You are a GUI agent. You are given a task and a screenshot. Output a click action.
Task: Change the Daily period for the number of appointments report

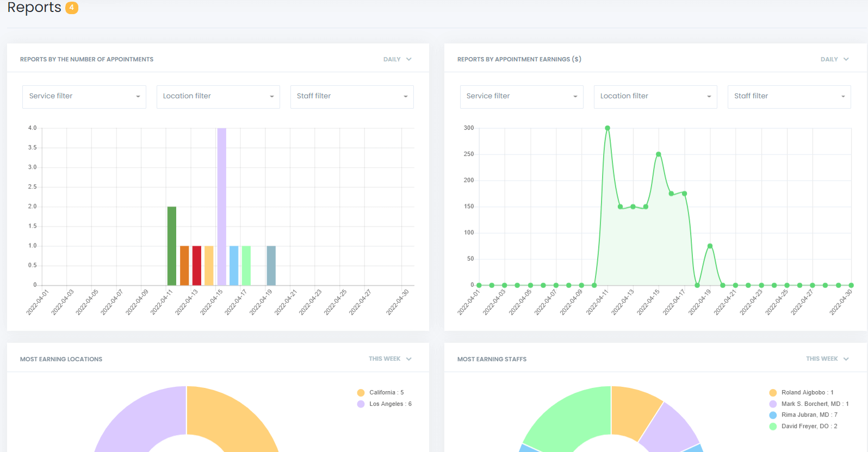(398, 59)
